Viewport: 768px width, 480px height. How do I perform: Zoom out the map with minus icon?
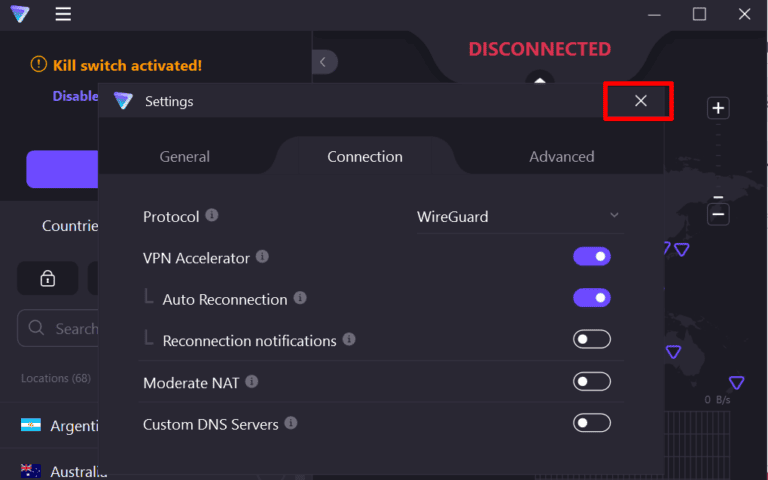[718, 214]
